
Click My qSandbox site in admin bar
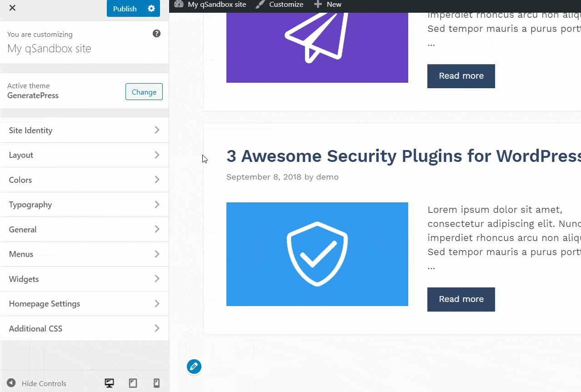point(217,5)
